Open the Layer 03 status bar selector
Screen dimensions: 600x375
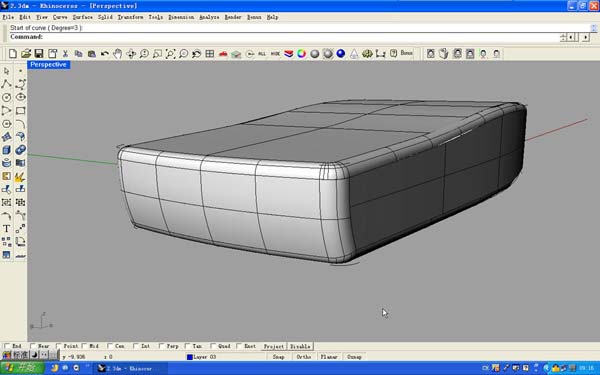pyautogui.click(x=202, y=357)
